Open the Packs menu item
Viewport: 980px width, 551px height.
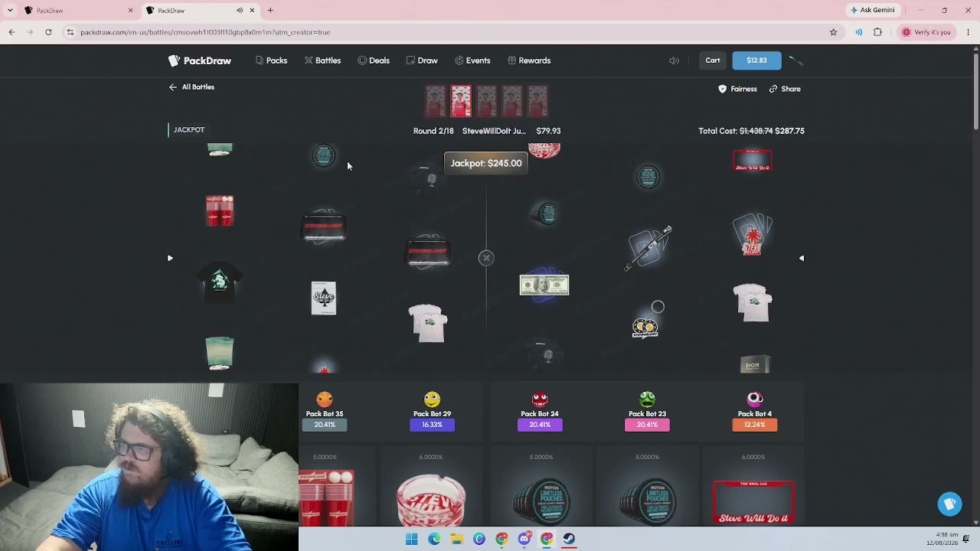pos(271,60)
